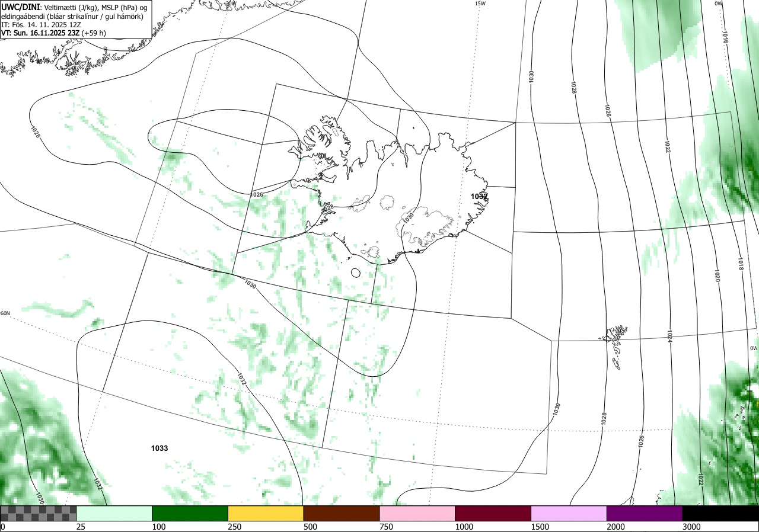Select the legend value "500"

[311, 527]
